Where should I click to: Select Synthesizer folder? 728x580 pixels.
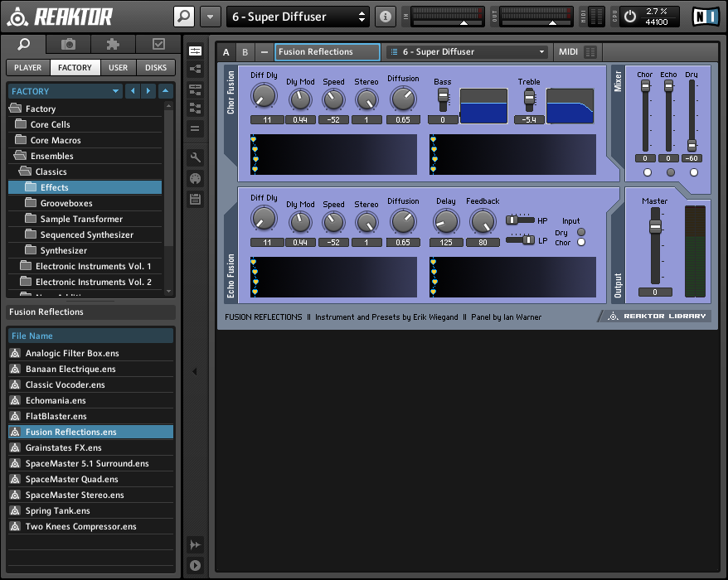[85, 250]
